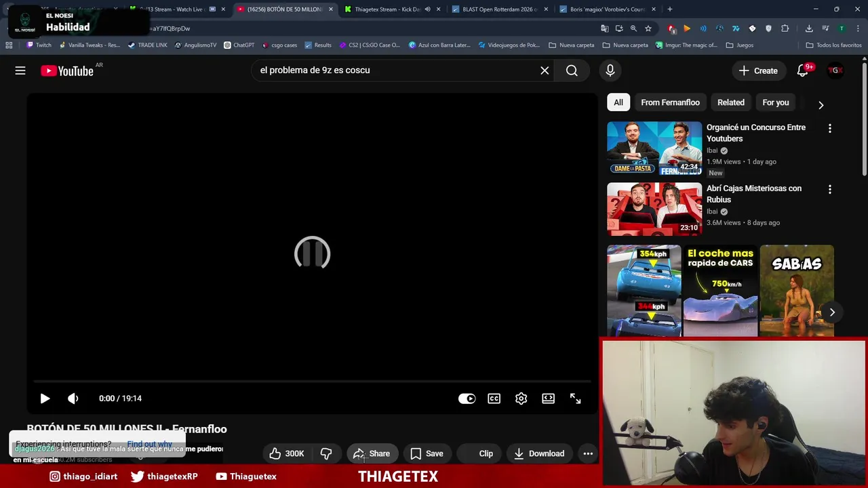Open the player settings gear
The height and width of the screenshot is (488, 868).
(x=521, y=399)
